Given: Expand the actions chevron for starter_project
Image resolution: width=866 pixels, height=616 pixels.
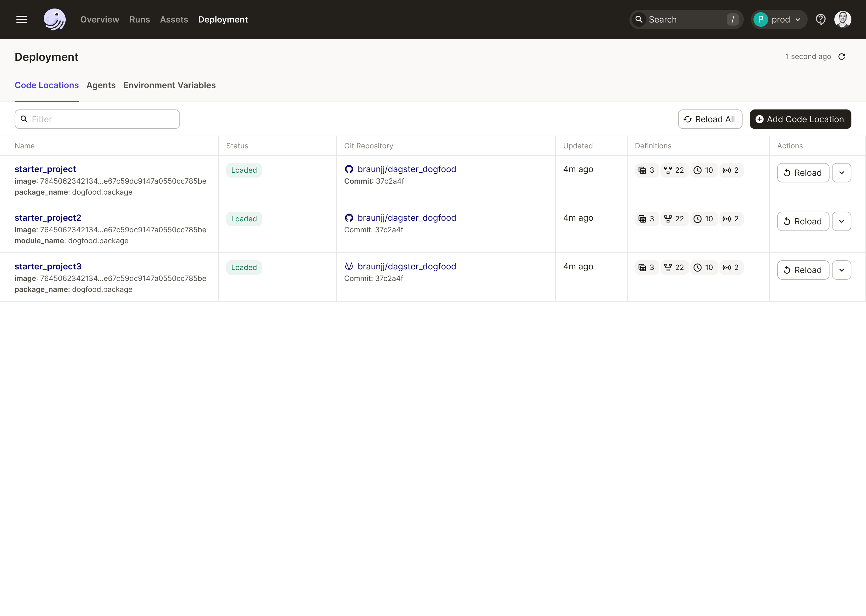Looking at the screenshot, I should click(x=841, y=173).
